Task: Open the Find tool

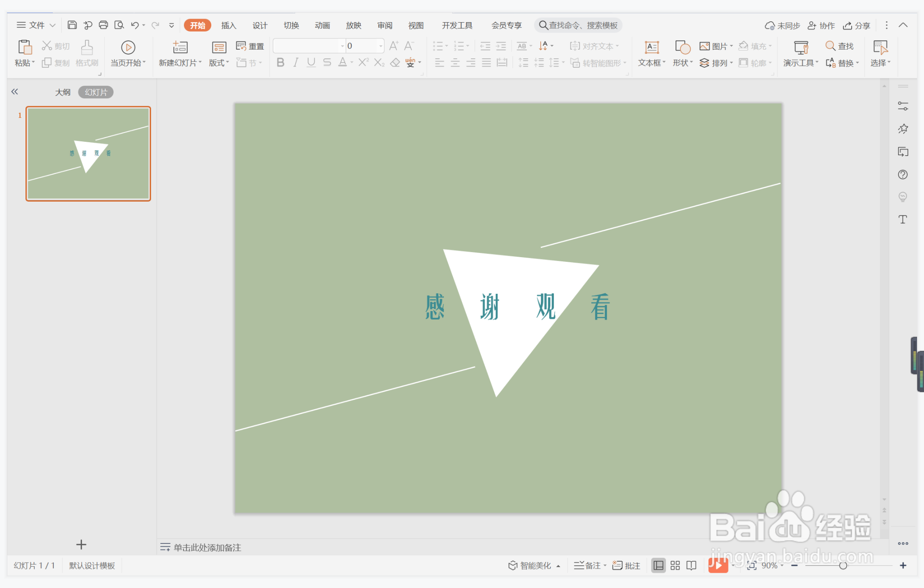Action: point(839,46)
